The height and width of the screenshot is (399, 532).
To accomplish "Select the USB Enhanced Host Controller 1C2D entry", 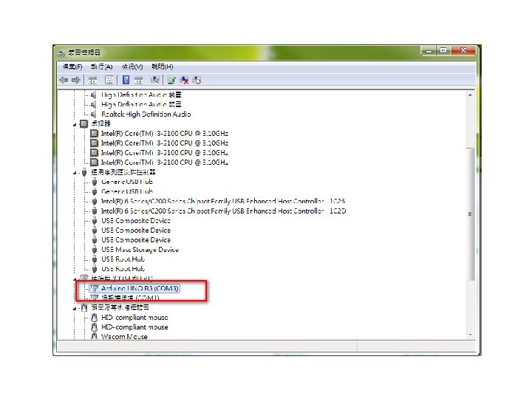I will click(224, 211).
